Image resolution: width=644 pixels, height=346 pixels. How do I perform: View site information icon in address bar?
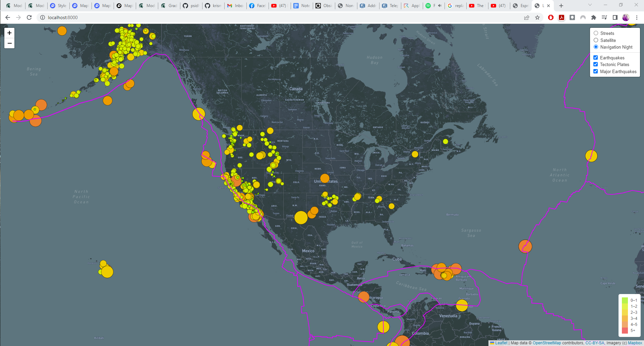click(43, 17)
